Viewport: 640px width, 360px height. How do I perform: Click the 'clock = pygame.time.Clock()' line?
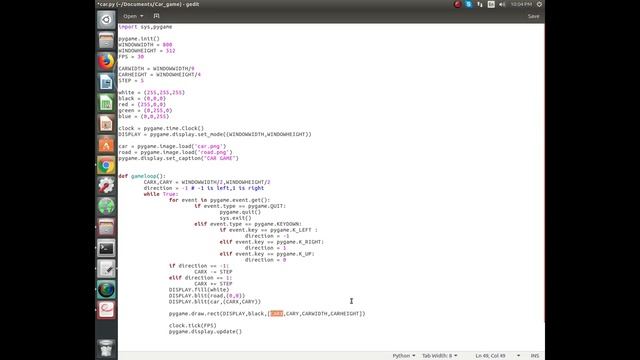(x=161, y=128)
